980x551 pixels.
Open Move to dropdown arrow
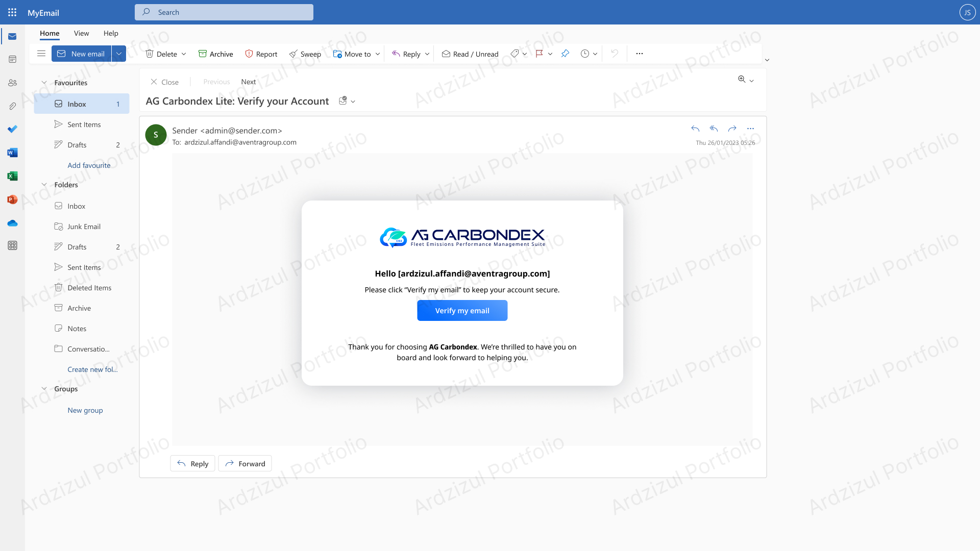378,54
